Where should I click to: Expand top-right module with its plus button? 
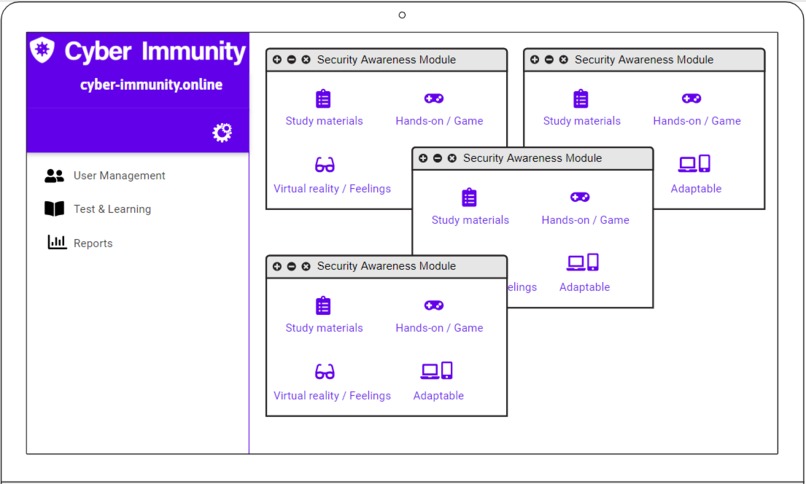(x=535, y=60)
